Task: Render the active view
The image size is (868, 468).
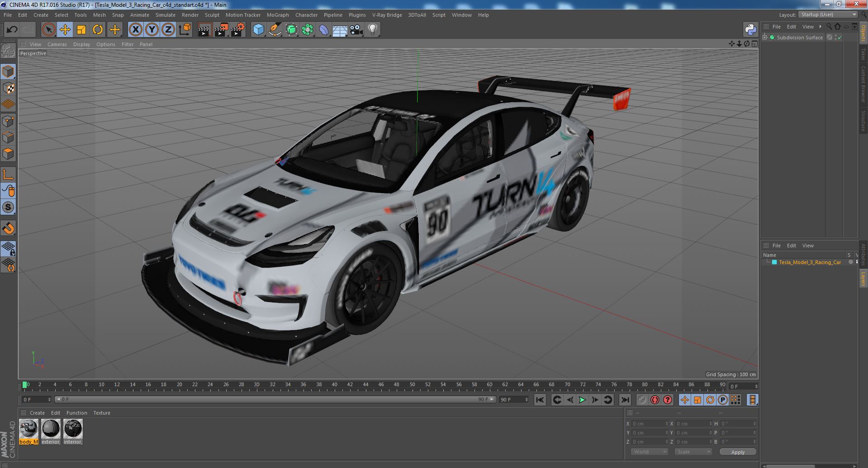Action: click(x=204, y=30)
